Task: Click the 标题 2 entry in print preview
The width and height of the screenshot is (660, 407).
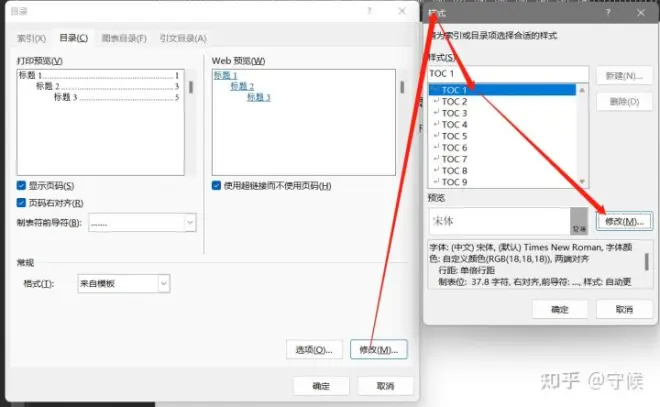Action: tap(108, 86)
